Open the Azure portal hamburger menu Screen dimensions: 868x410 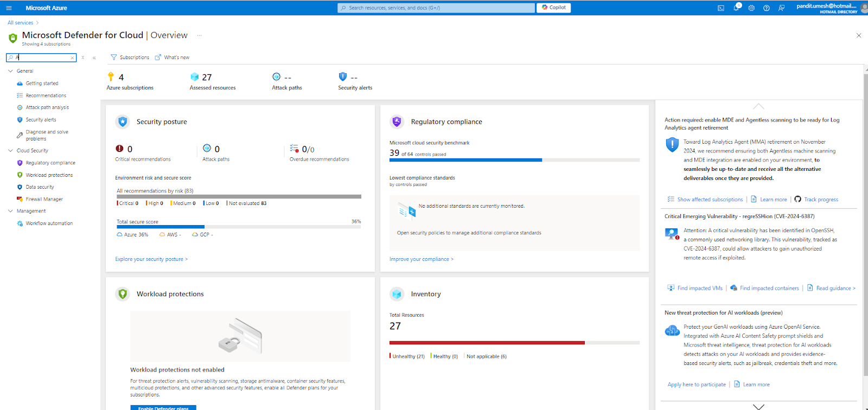click(x=9, y=8)
